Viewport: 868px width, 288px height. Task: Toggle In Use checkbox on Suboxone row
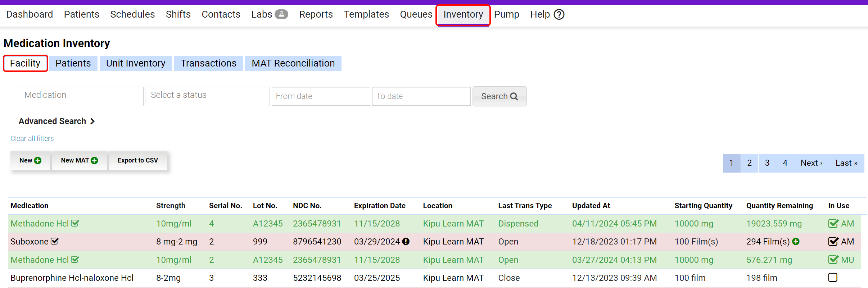coord(833,242)
